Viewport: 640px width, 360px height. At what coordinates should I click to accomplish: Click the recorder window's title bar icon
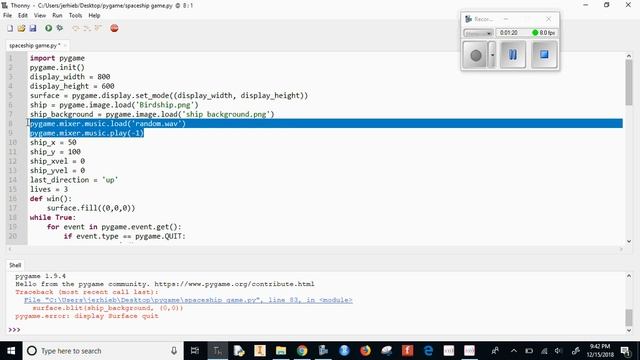point(469,19)
